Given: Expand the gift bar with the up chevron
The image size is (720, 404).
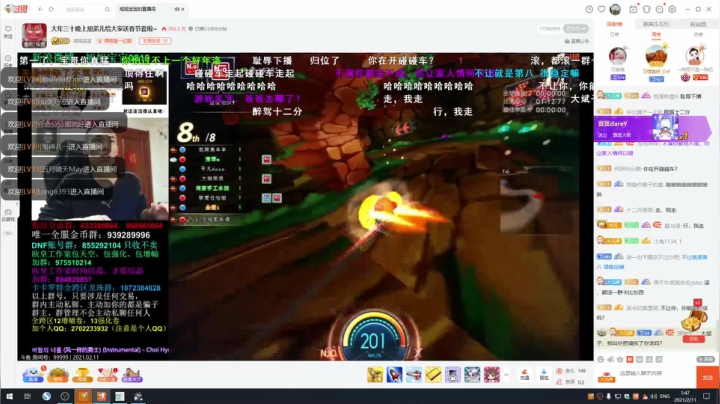Looking at the screenshot, I should pos(506,375).
